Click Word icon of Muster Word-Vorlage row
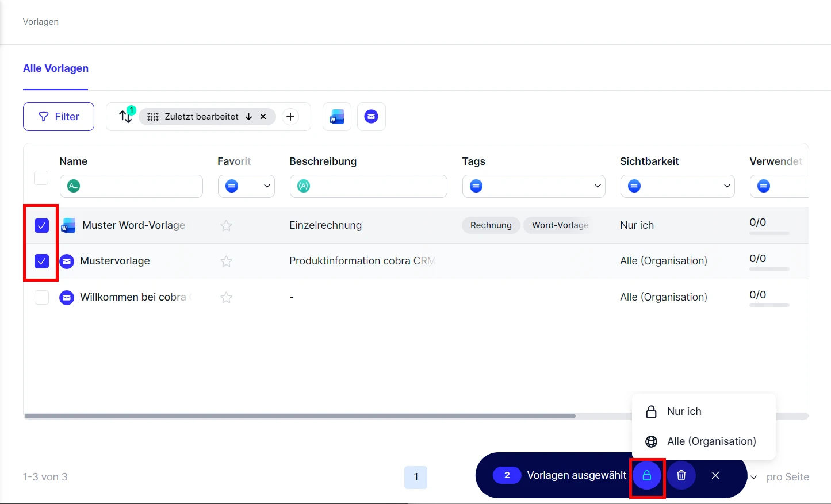Image resolution: width=831 pixels, height=504 pixels. pyautogui.click(x=68, y=225)
